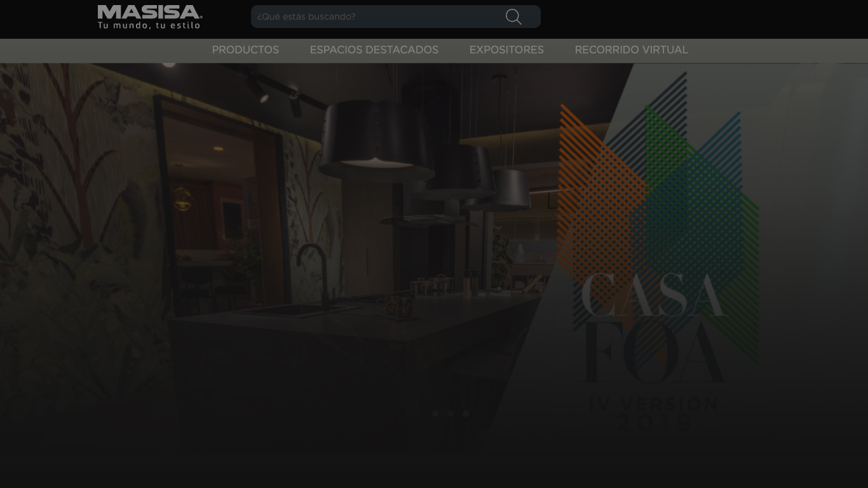
Task: Select the first carousel dot indicator
Action: (435, 414)
